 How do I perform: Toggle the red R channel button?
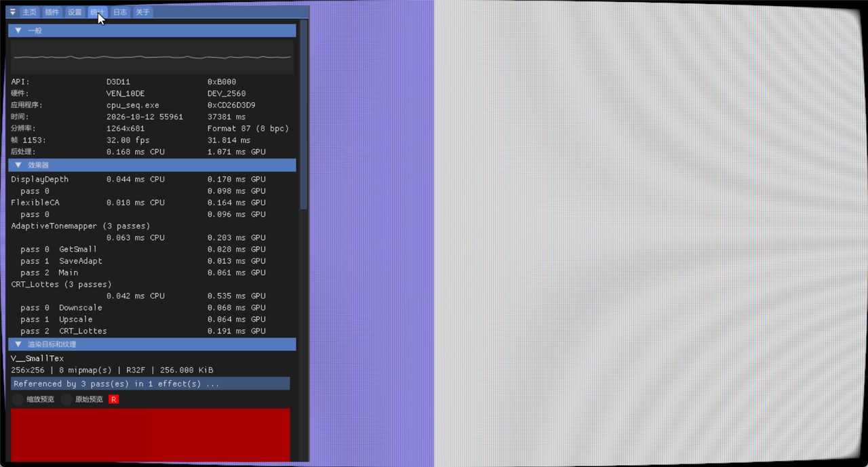pos(113,399)
